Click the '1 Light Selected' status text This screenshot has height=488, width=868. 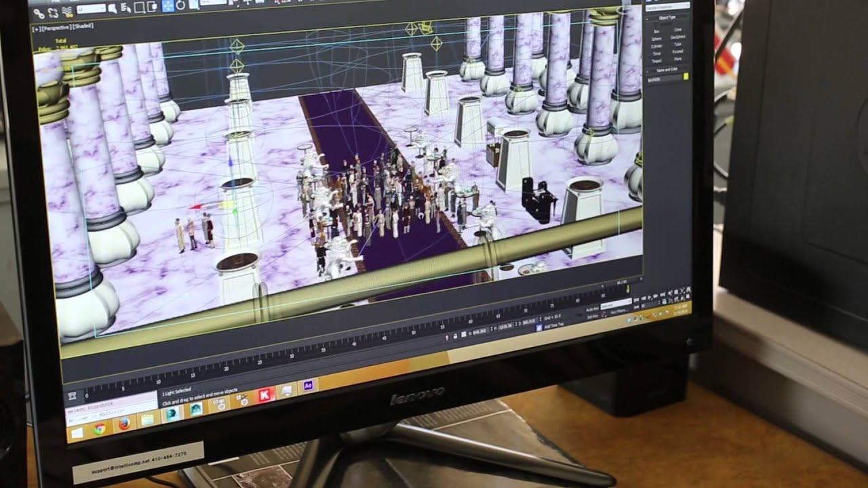[x=177, y=392]
